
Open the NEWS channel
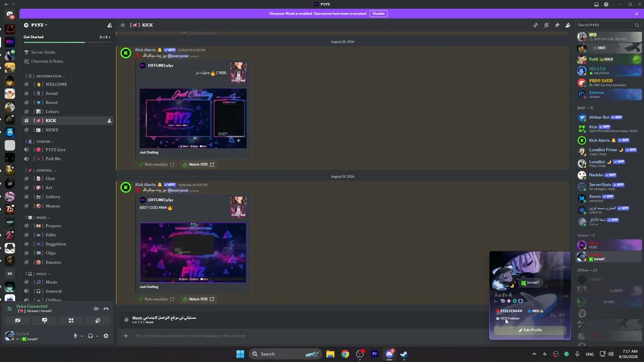point(67,130)
